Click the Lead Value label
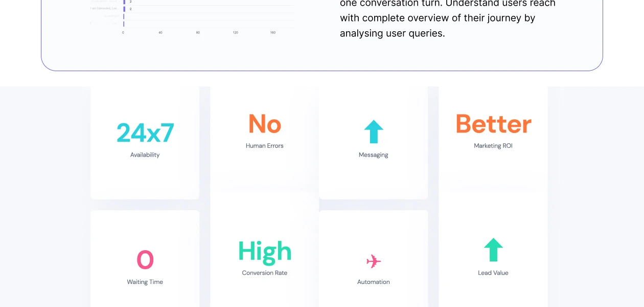The width and height of the screenshot is (644, 307). 493,273
